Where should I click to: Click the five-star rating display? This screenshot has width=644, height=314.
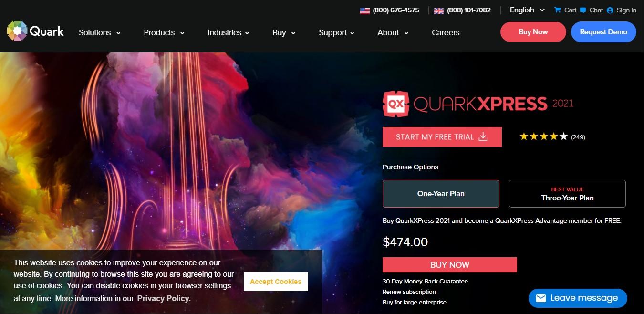pos(544,137)
